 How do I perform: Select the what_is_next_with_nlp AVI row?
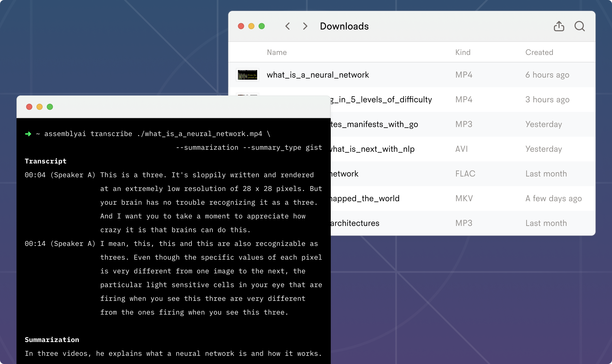(x=372, y=149)
